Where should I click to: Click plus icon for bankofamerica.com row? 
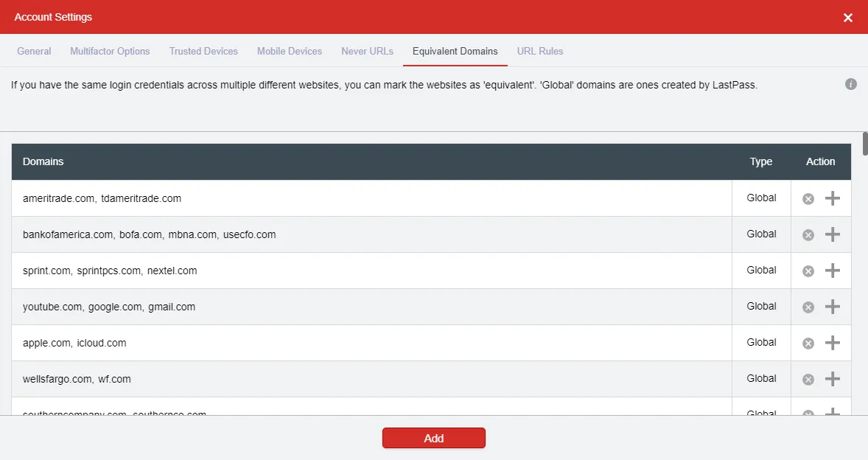coord(833,234)
